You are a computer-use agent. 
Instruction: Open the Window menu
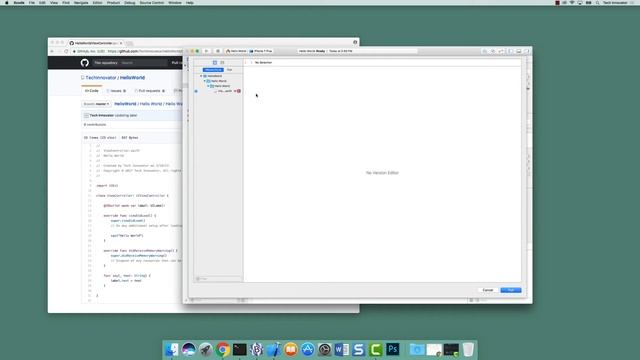[175, 2]
